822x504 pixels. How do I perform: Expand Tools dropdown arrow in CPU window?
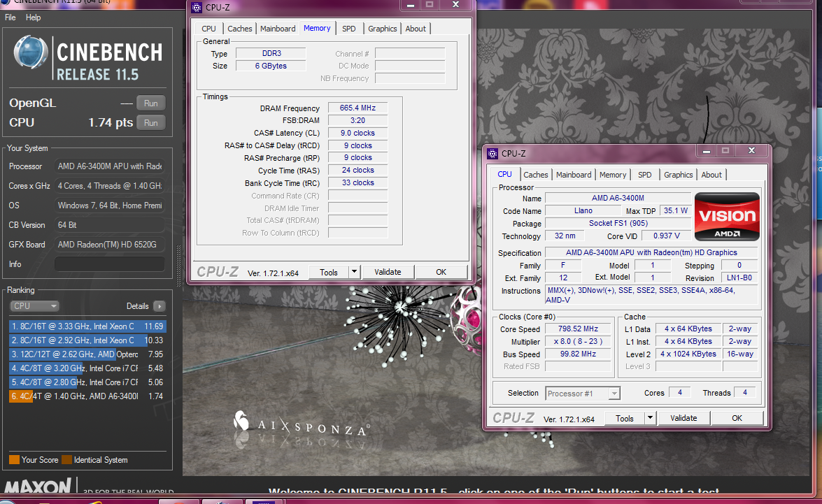coord(651,418)
